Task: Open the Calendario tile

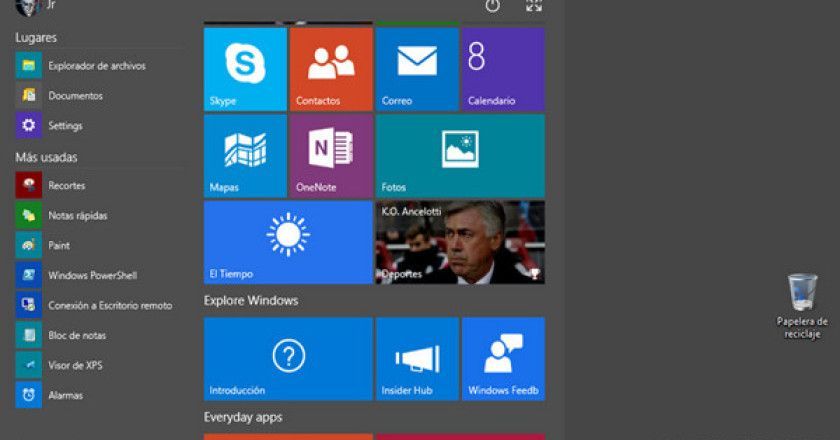Action: [x=504, y=69]
